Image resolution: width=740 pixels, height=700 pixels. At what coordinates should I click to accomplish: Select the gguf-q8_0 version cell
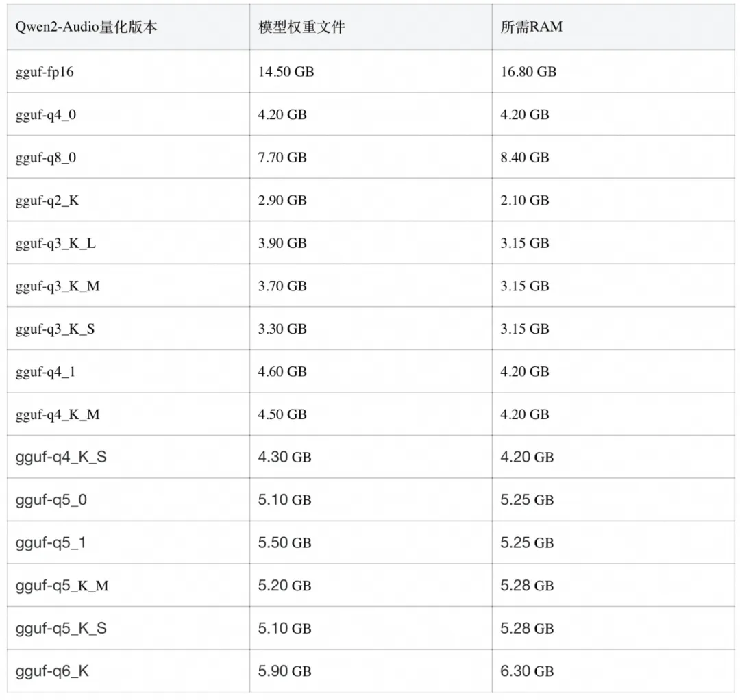46,158
